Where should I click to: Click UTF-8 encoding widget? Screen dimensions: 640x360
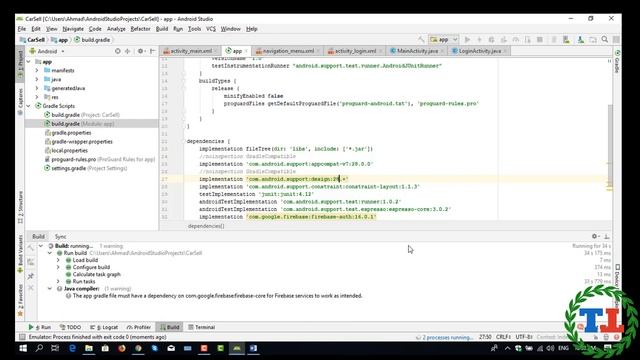[524, 337]
